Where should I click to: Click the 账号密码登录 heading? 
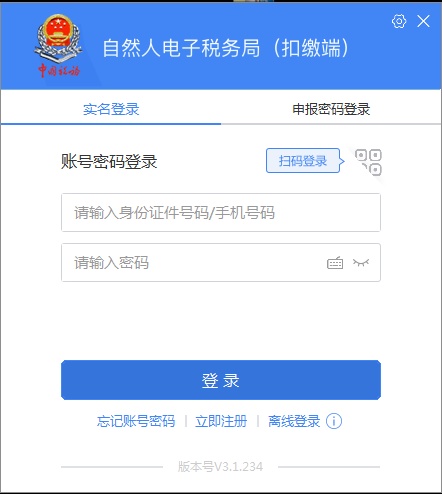(x=109, y=162)
